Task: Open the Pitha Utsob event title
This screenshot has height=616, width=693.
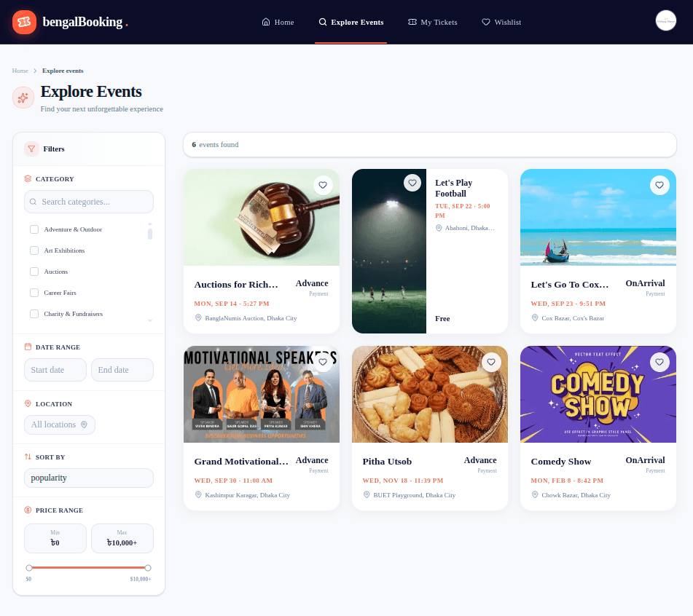Action: 387,462
